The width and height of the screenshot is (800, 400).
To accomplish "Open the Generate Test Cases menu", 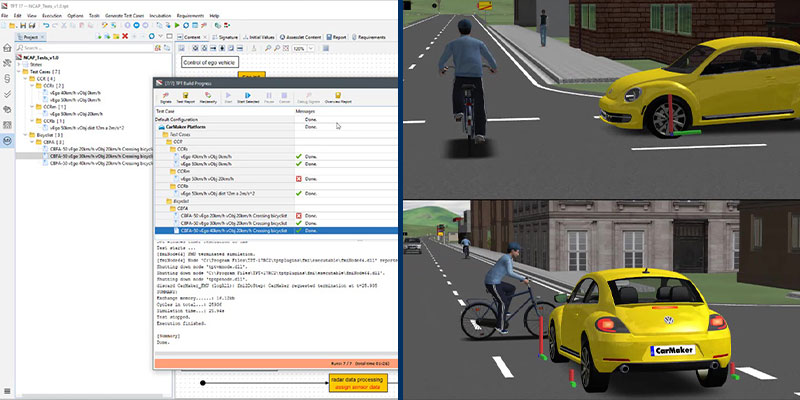I will (x=124, y=16).
